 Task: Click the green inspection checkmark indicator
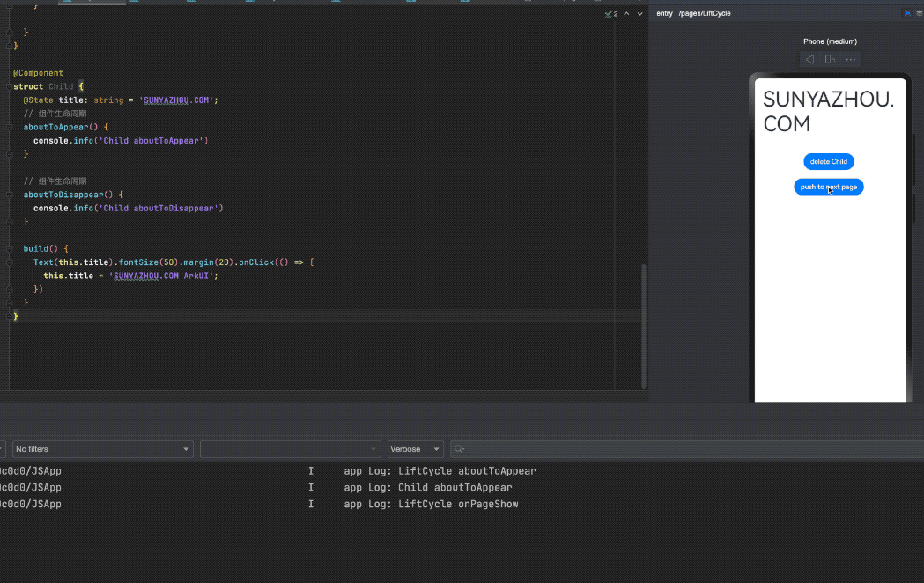click(x=610, y=14)
